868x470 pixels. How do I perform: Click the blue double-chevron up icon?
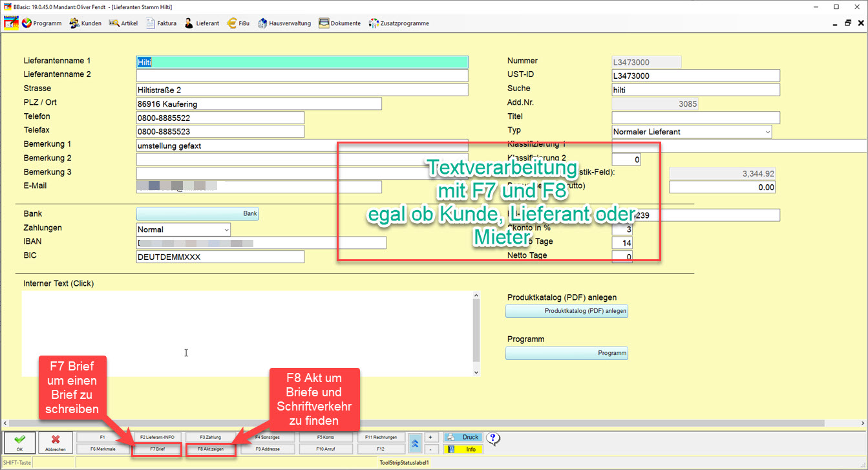pyautogui.click(x=416, y=443)
